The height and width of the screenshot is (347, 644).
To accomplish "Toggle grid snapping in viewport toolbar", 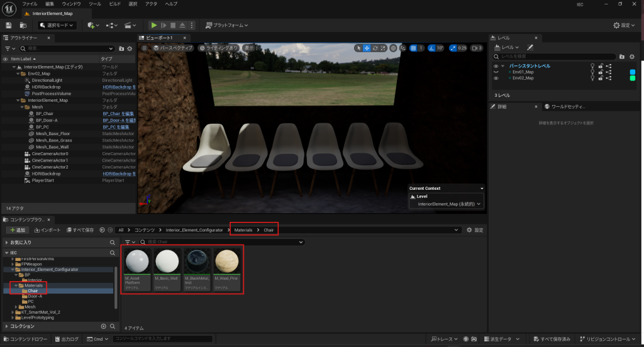I will tap(413, 48).
